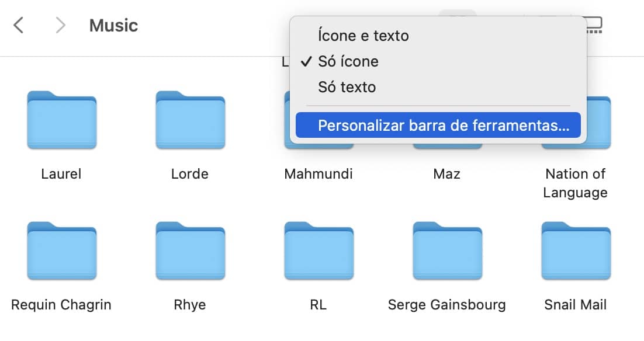Open "Personalizar barra de ferramentas…"
The height and width of the screenshot is (341, 644).
[x=443, y=126]
